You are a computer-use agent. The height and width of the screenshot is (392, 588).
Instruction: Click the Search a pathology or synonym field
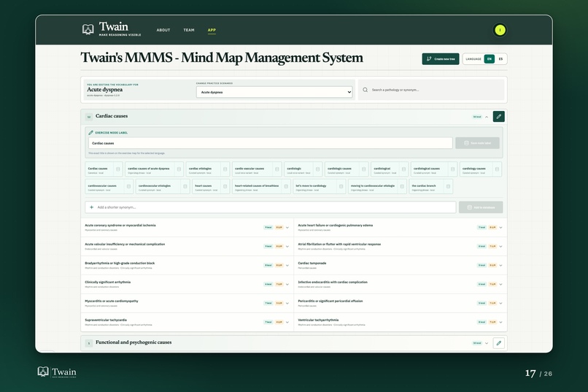pyautogui.click(x=431, y=90)
